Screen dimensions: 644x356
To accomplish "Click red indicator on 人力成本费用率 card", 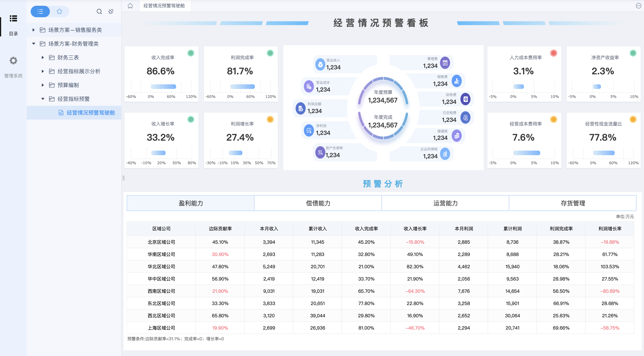I will 553,53.
